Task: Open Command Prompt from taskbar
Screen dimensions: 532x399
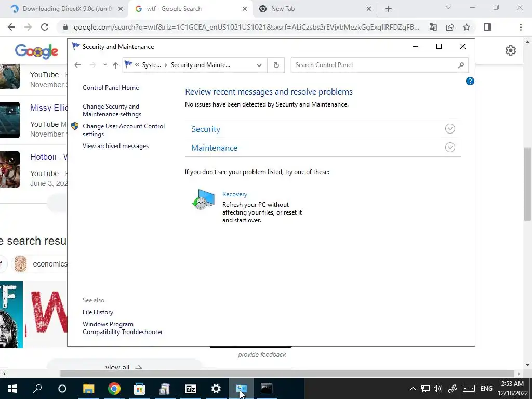Action: pos(267,389)
